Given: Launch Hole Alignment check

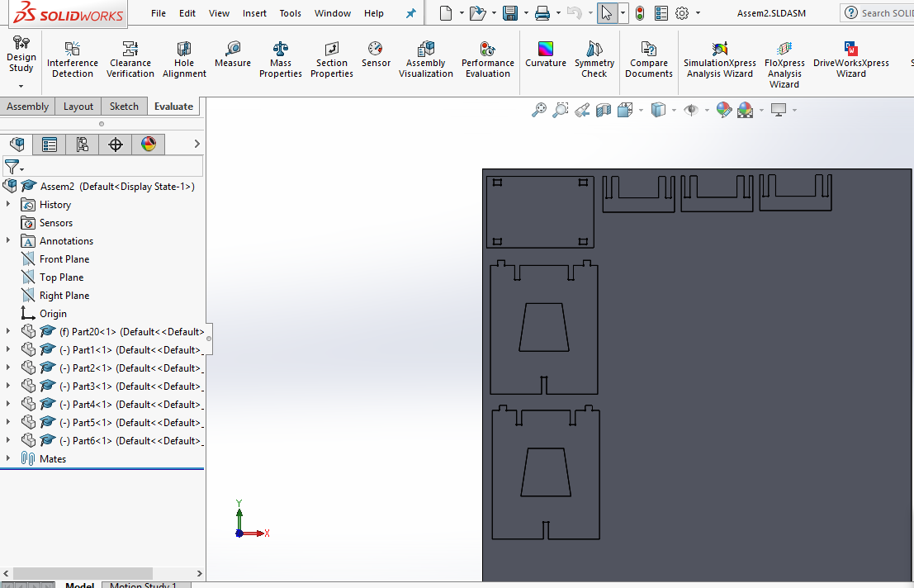Looking at the screenshot, I should pos(184,59).
